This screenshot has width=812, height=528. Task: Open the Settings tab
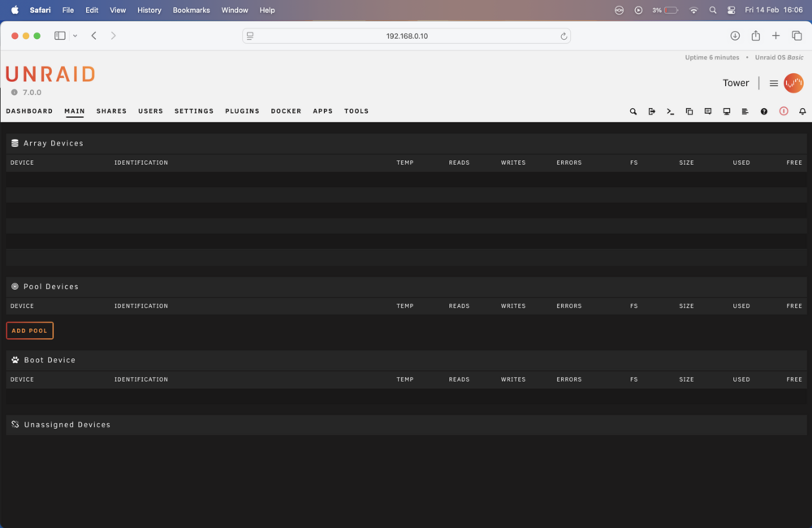click(x=194, y=111)
